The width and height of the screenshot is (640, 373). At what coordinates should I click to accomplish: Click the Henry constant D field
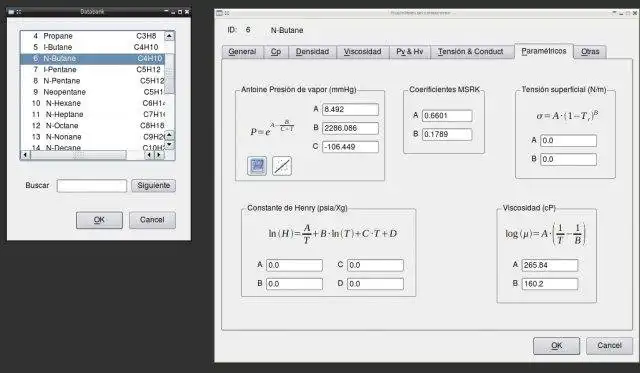(375, 284)
